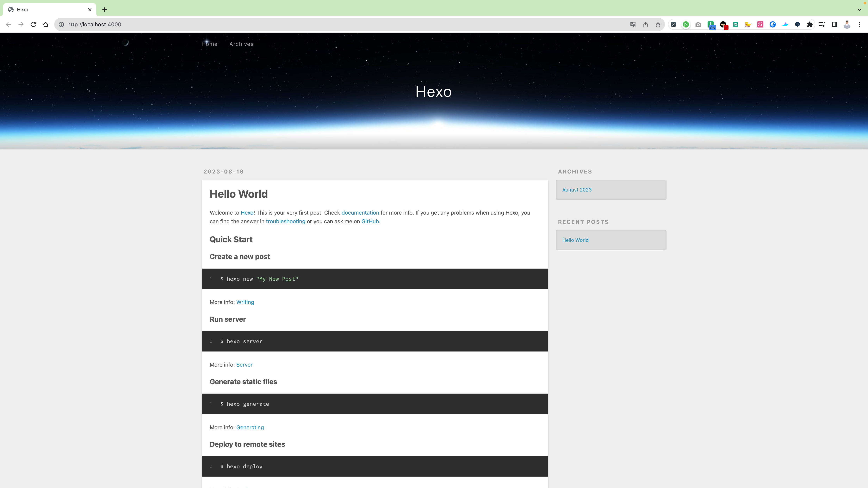Open the August 2023 archive link
The width and height of the screenshot is (868, 488).
point(577,190)
